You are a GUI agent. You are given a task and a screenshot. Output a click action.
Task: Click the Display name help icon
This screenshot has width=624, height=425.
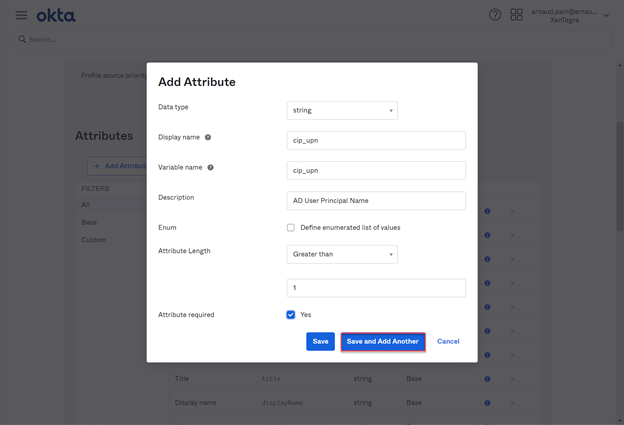click(208, 137)
